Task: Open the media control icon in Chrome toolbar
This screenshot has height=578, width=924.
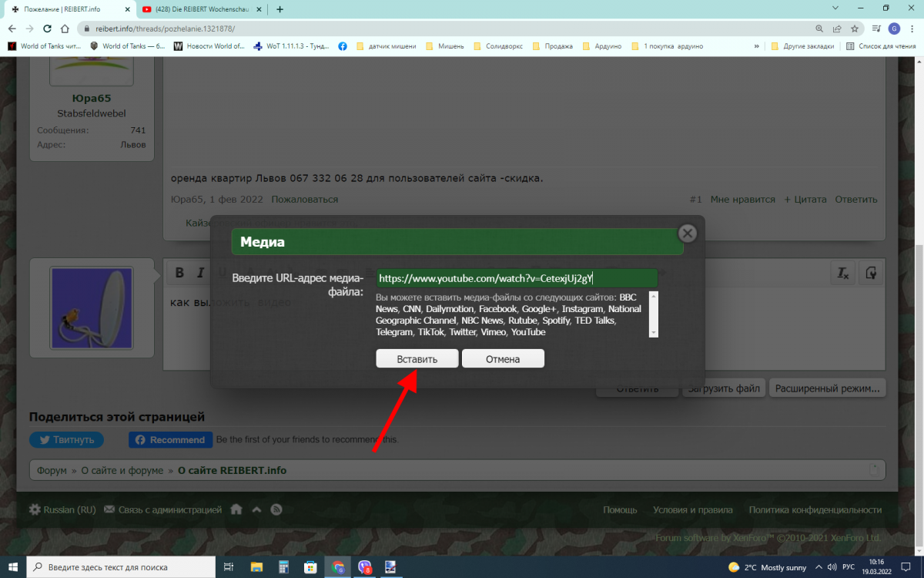Action: coord(876,29)
